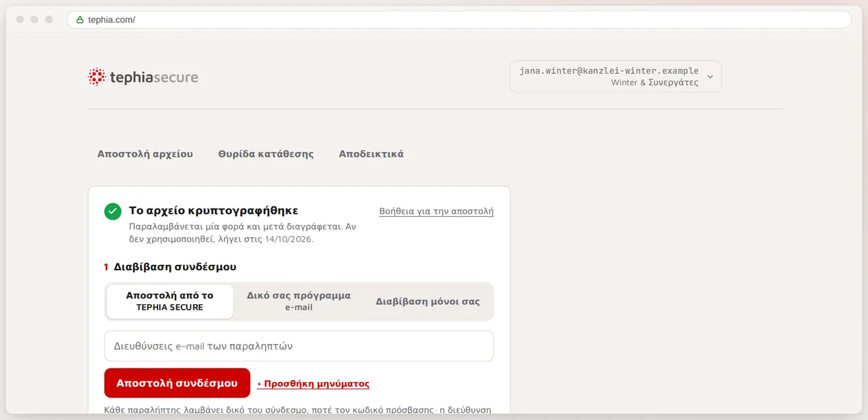
Task: Select the Αποστολή από το TEPHIA SECURE option
Action: (x=170, y=301)
